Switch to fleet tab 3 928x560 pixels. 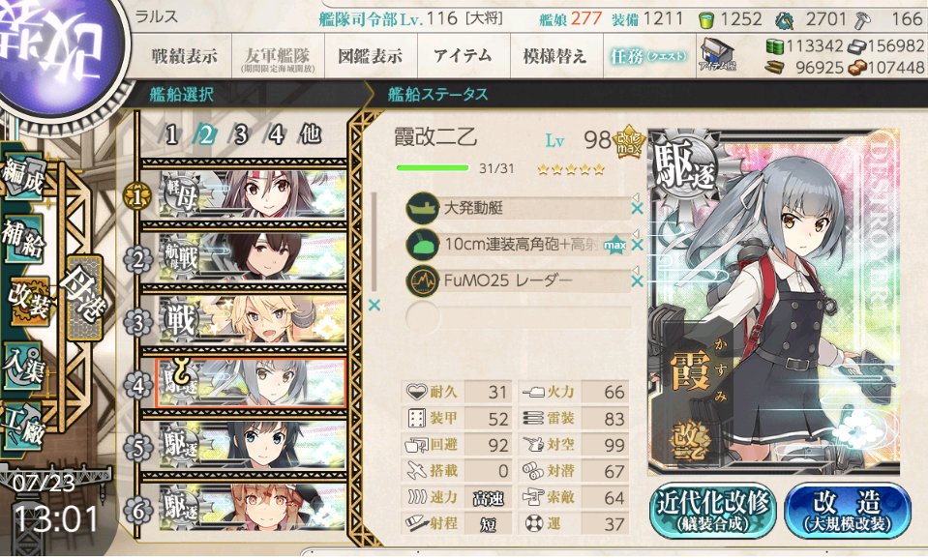(240, 134)
